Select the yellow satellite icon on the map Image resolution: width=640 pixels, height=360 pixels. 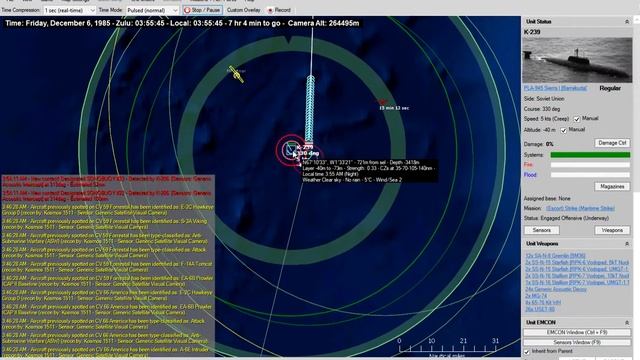[x=236, y=74]
